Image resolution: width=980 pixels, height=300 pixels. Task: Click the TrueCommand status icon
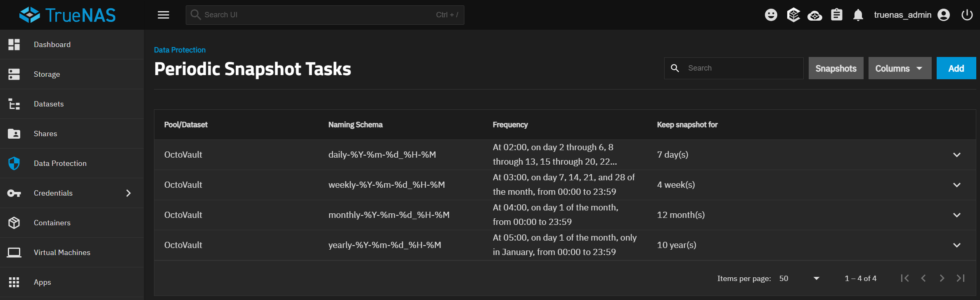814,15
